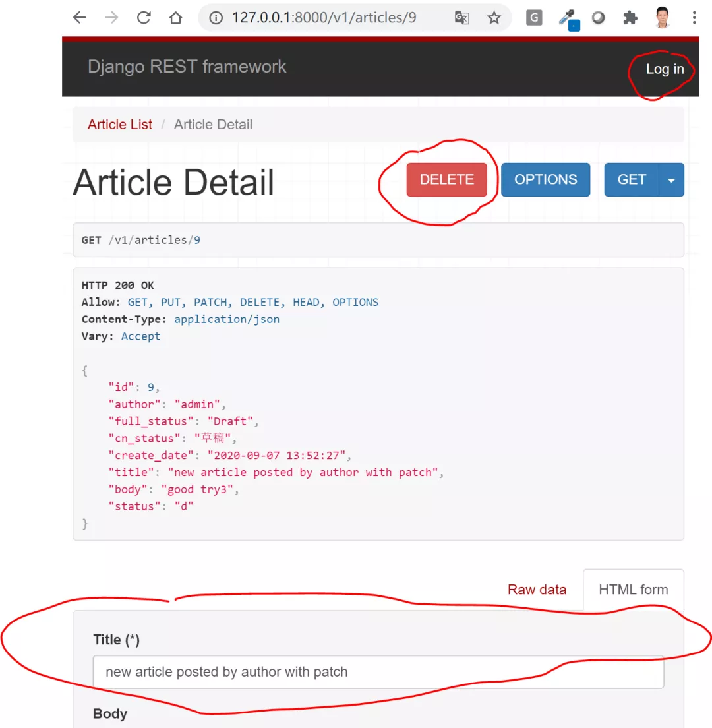712x728 pixels.
Task: Select the HTML form tab
Action: [633, 590]
